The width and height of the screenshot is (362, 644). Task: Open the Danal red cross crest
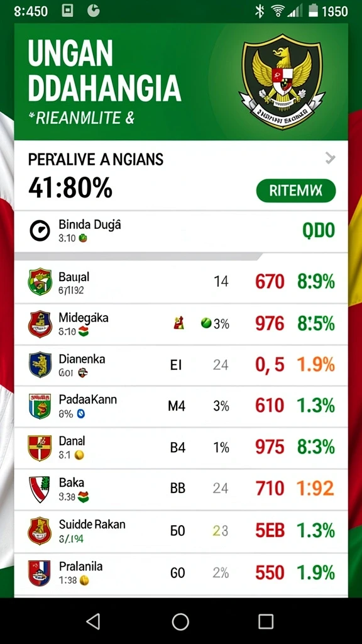pyautogui.click(x=40, y=448)
